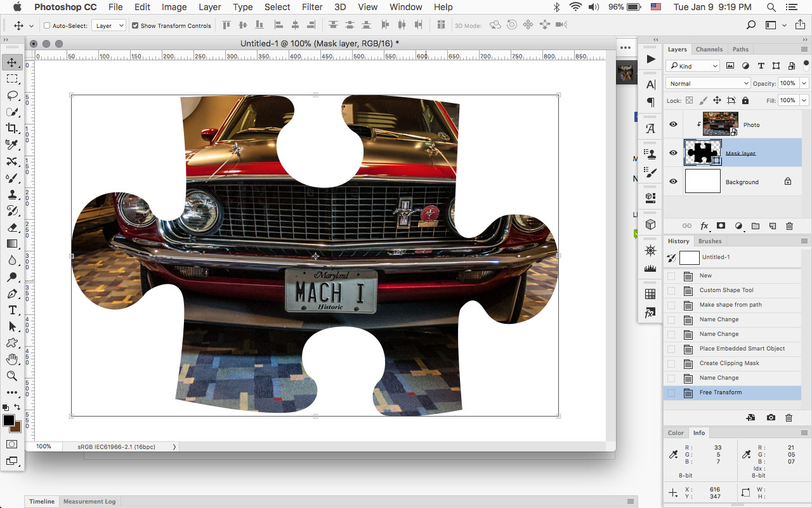This screenshot has height=508, width=812.
Task: Select the Eyedropper tool
Action: pyautogui.click(x=12, y=145)
